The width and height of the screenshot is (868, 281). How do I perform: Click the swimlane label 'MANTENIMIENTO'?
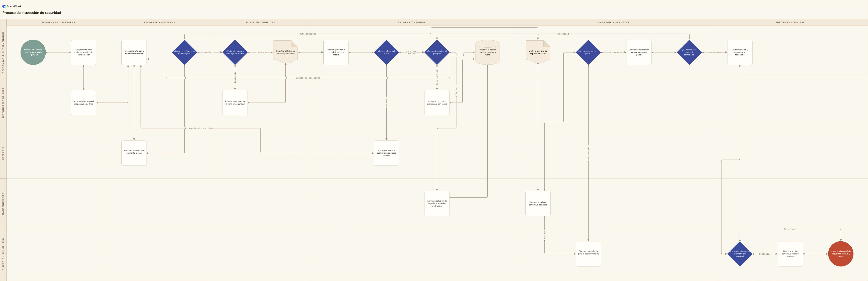point(3,204)
